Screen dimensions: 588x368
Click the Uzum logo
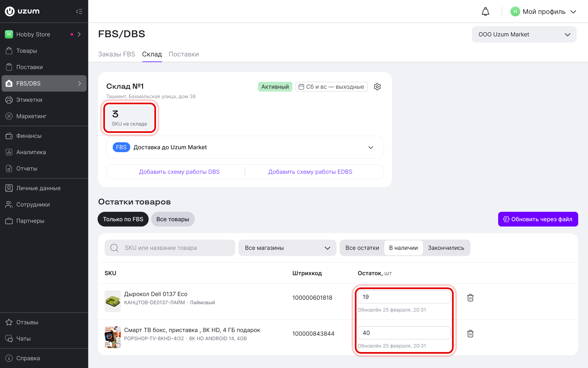point(22,11)
